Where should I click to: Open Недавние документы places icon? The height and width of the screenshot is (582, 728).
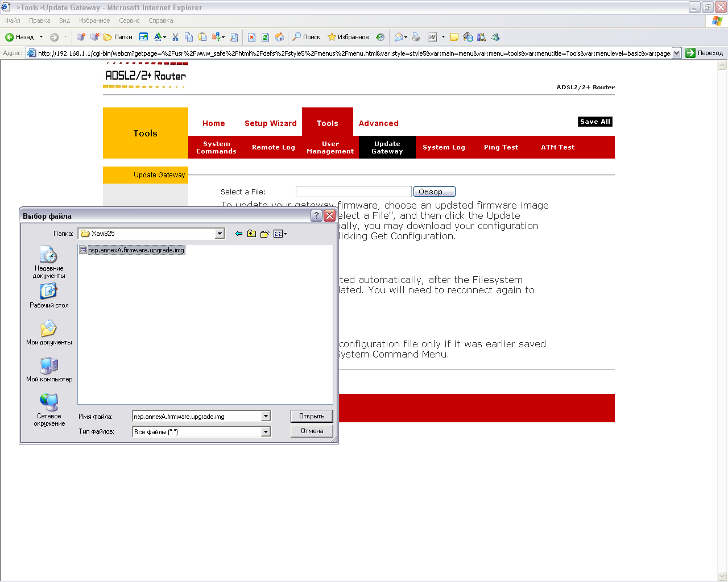point(49,262)
